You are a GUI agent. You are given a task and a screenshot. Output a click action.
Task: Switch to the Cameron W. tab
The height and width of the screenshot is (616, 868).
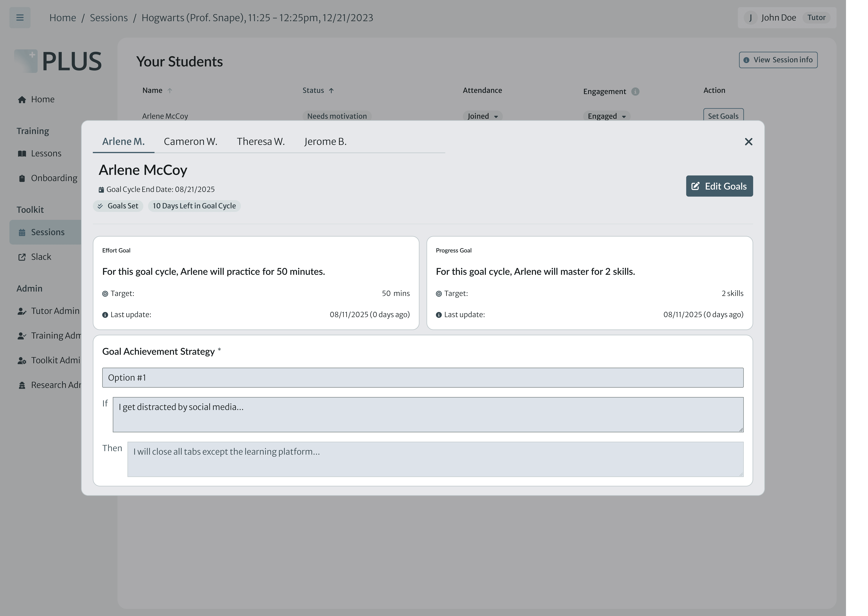tap(190, 142)
